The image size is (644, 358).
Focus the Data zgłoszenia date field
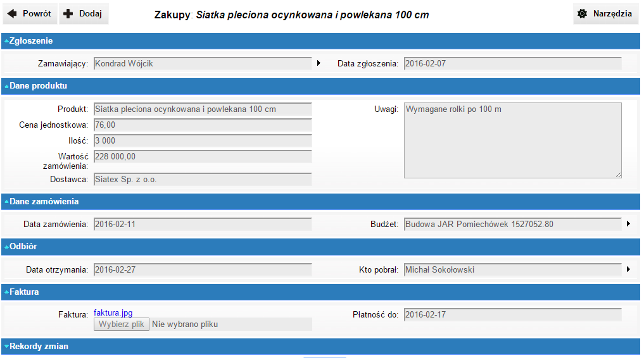pyautogui.click(x=512, y=63)
